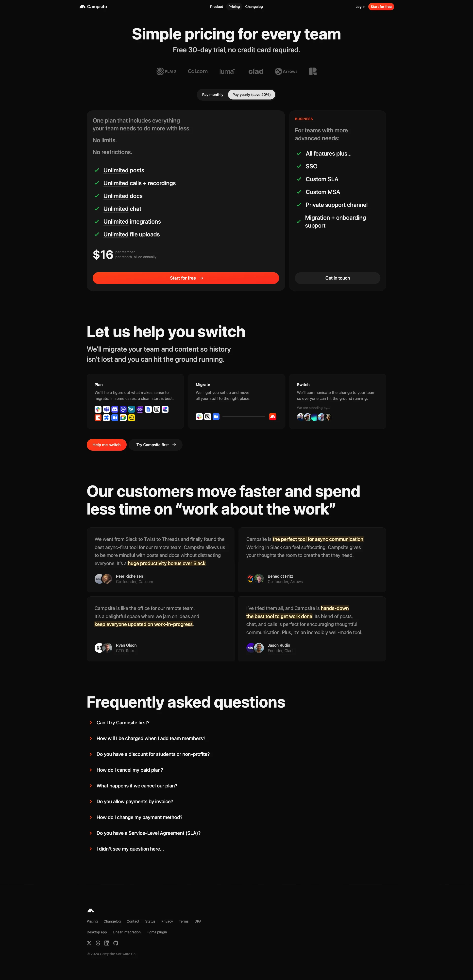Image resolution: width=473 pixels, height=980 pixels.
Task: Toggle to Pay monthly billing option
Action: point(212,94)
